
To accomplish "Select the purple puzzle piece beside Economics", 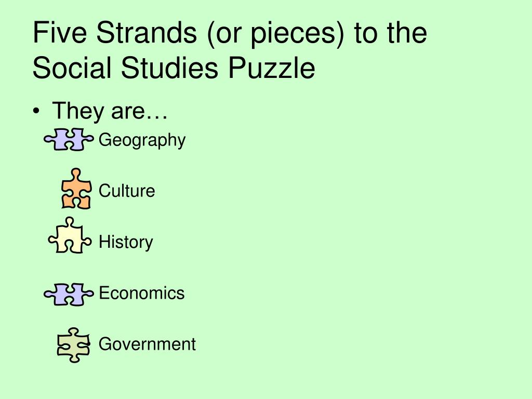I will [x=69, y=294].
